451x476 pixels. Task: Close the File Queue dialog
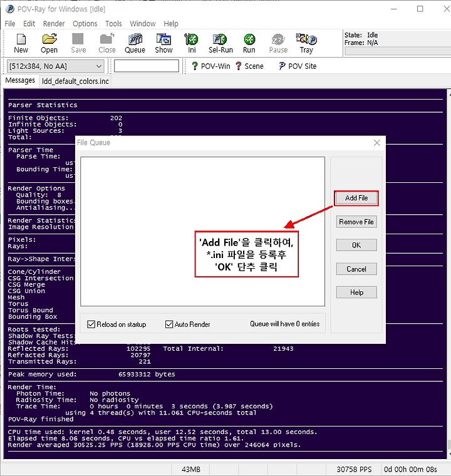(x=377, y=143)
